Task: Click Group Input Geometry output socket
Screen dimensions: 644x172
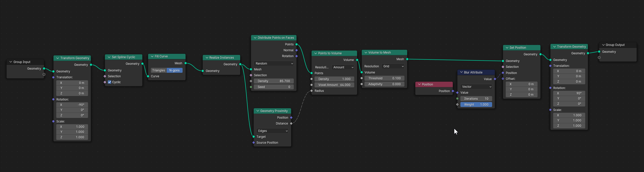Action: [44, 69]
